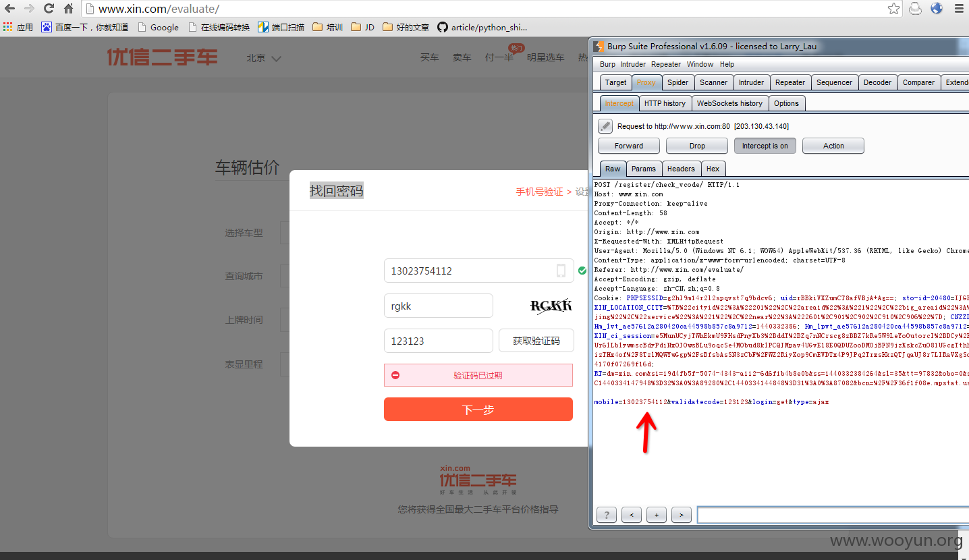The image size is (969, 560).
Task: Select the WebSockets history sub-tab
Action: (x=729, y=103)
